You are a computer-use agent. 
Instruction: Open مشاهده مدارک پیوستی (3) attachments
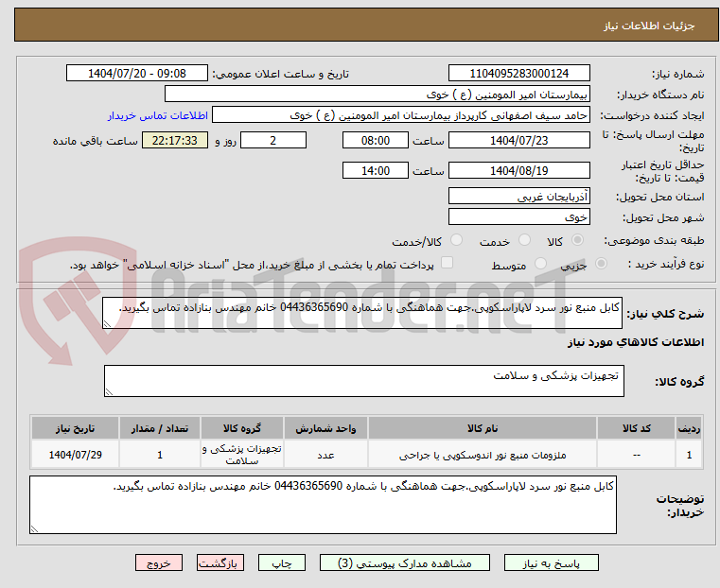pos(405,562)
